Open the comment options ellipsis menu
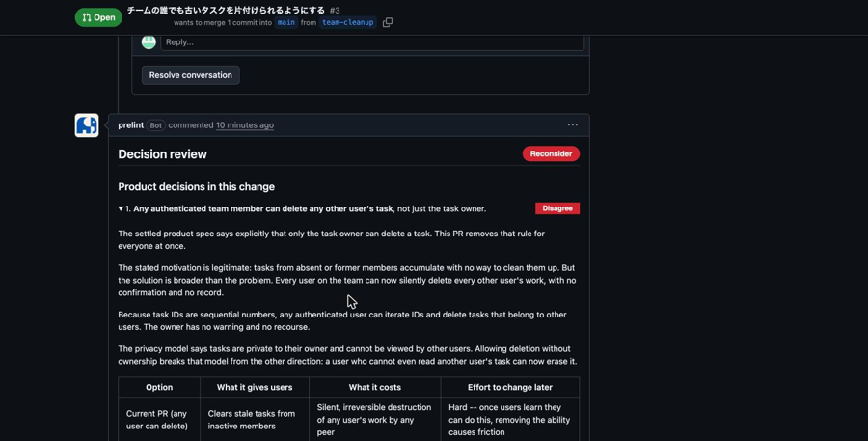Viewport: 868px width, 441px height. point(572,124)
